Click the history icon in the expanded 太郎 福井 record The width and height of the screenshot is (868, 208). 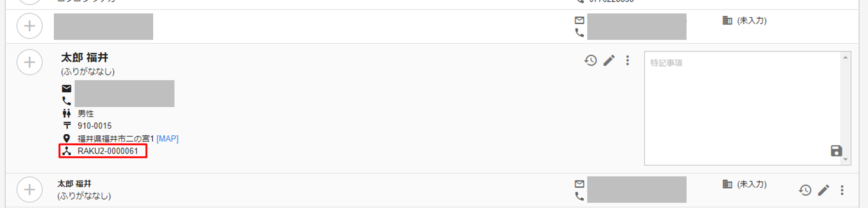(590, 60)
